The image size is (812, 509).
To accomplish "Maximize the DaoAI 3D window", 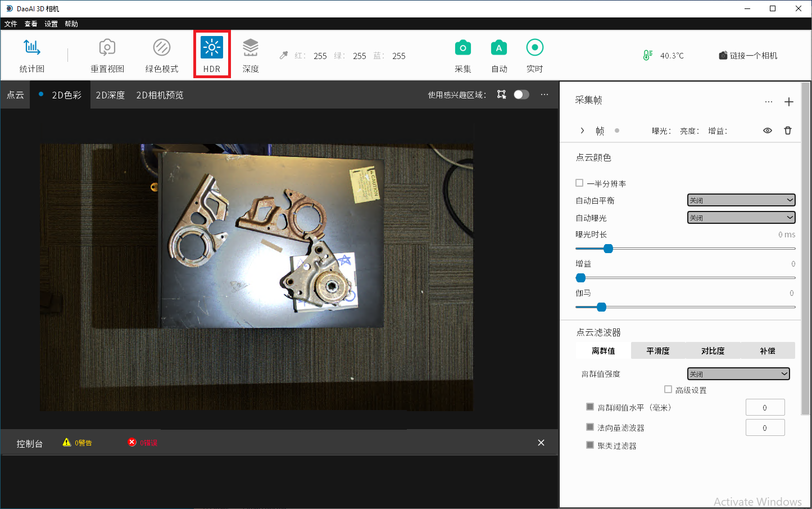I will pyautogui.click(x=773, y=8).
